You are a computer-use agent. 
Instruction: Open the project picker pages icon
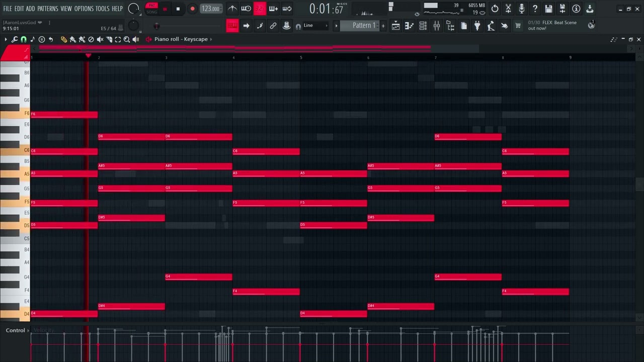[464, 26]
